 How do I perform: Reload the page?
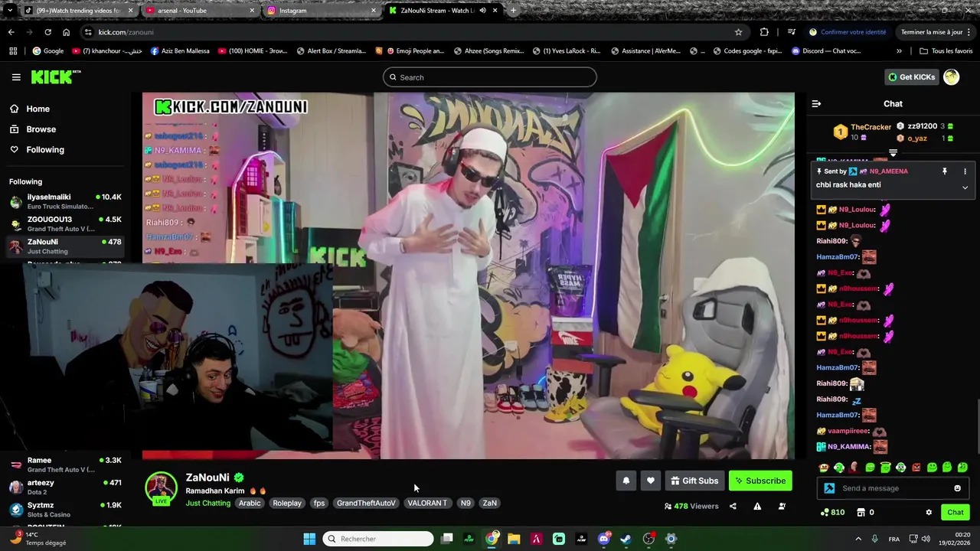click(47, 32)
